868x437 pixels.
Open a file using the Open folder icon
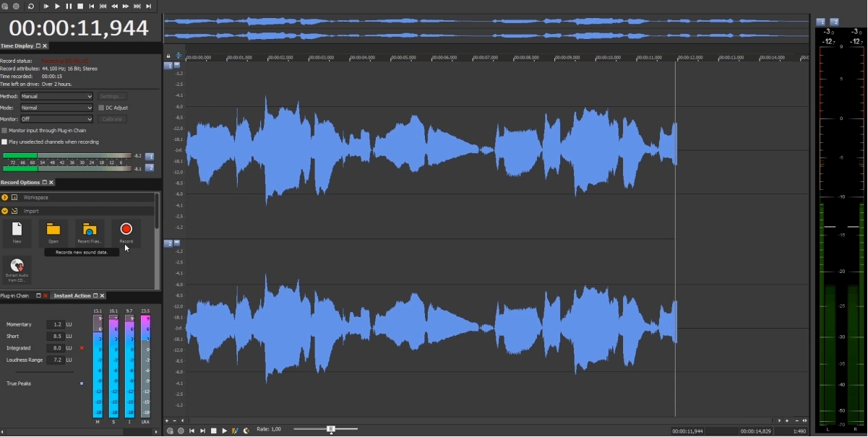[53, 230]
